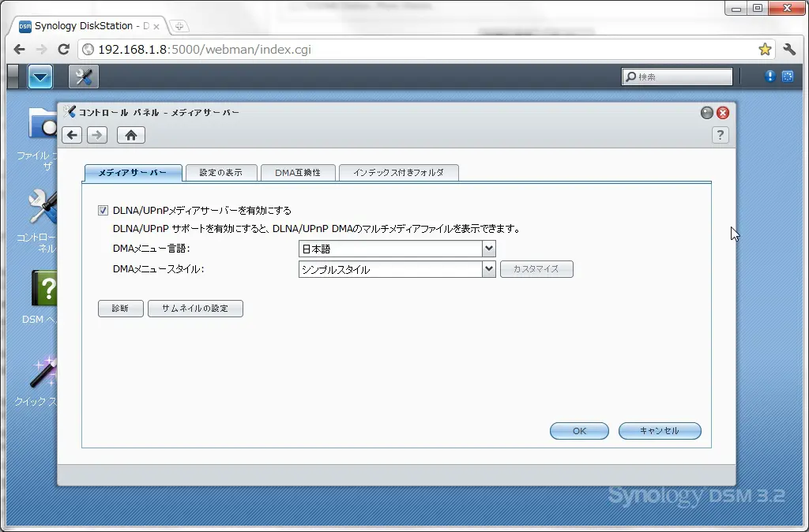The width and height of the screenshot is (809, 532).
Task: Go forward in the Control Panel window
Action: pos(97,135)
